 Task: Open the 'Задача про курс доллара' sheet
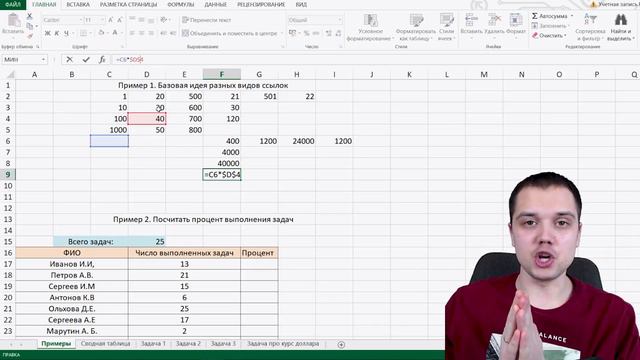pyautogui.click(x=283, y=344)
